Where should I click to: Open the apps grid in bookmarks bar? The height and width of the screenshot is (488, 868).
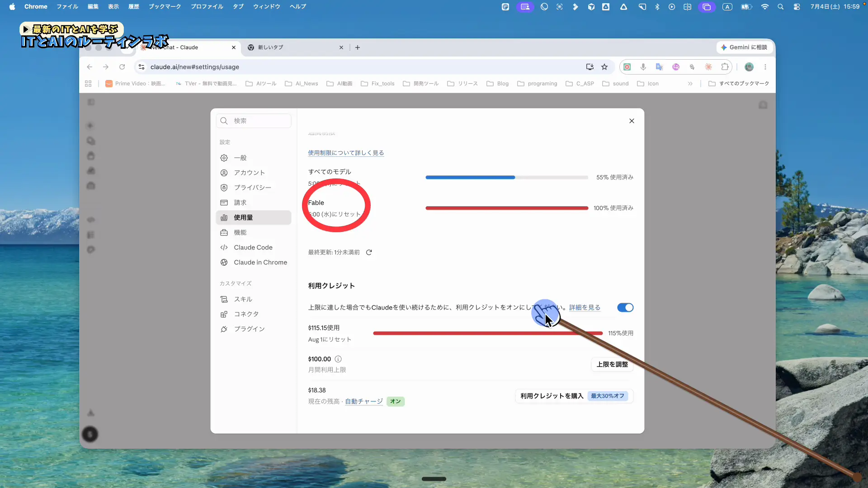click(x=88, y=84)
